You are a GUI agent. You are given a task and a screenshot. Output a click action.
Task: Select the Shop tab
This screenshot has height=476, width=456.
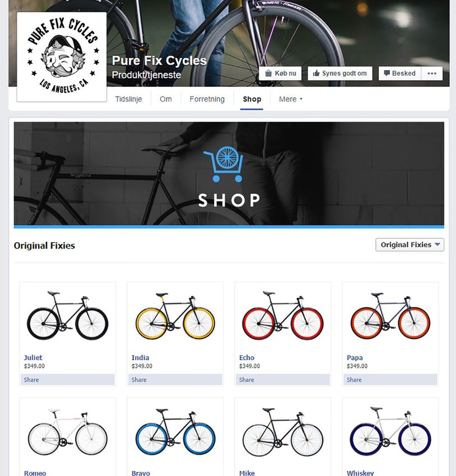coord(252,99)
